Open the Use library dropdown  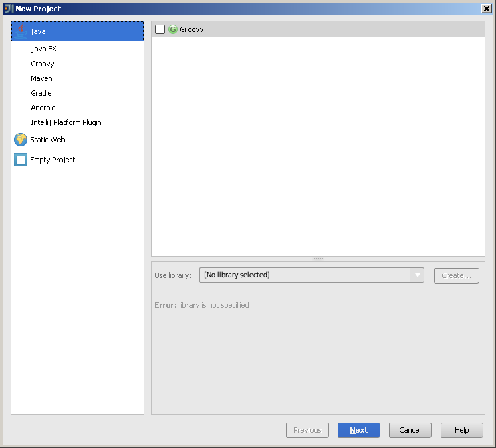click(x=312, y=275)
